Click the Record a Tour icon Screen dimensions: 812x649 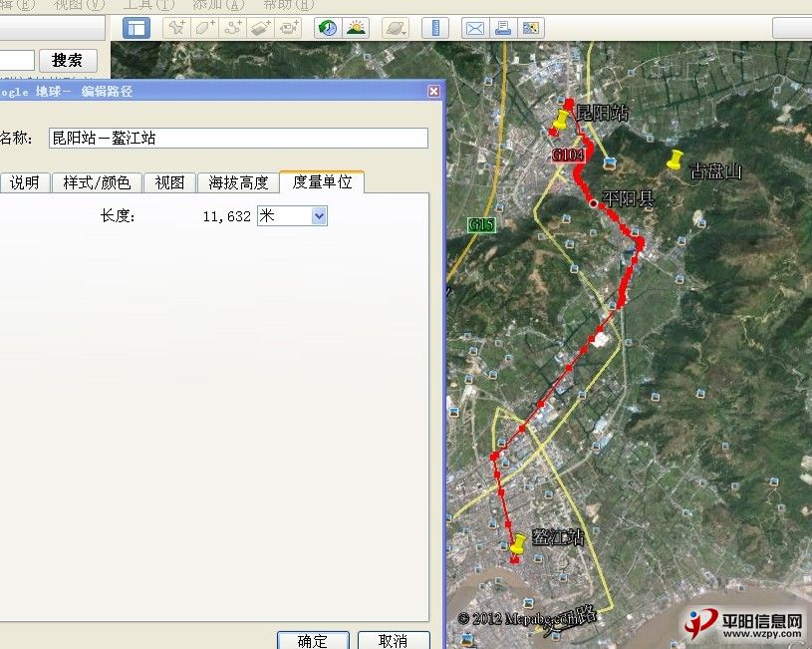[x=289, y=28]
